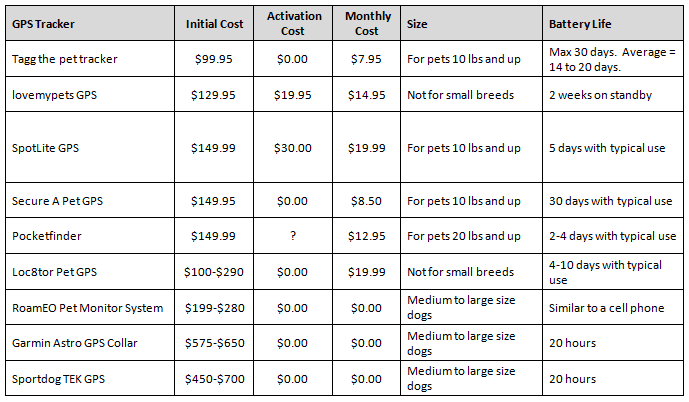Click the Activation Cost column header

(x=293, y=23)
